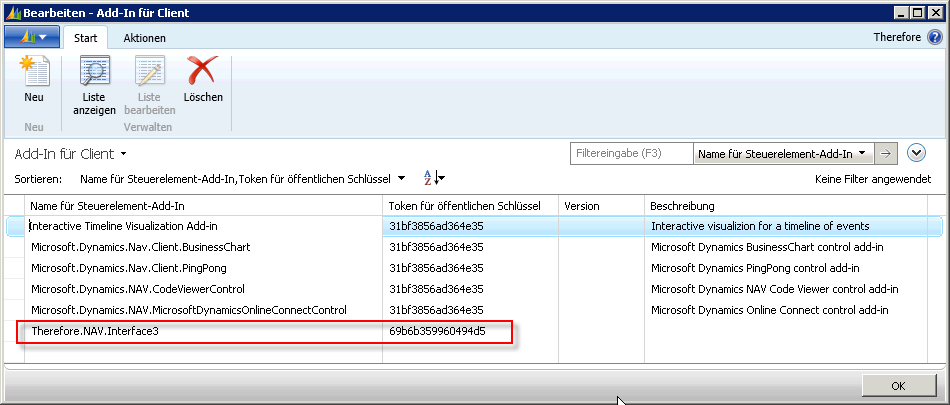Screen dimensions: 950x405
Task: Click the Neu (new) icon in ribbon
Action: (34, 74)
